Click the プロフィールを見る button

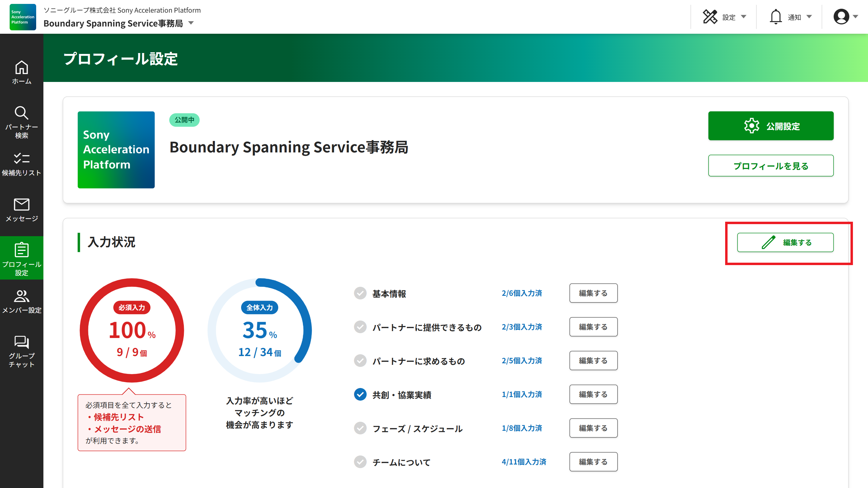pos(771,166)
